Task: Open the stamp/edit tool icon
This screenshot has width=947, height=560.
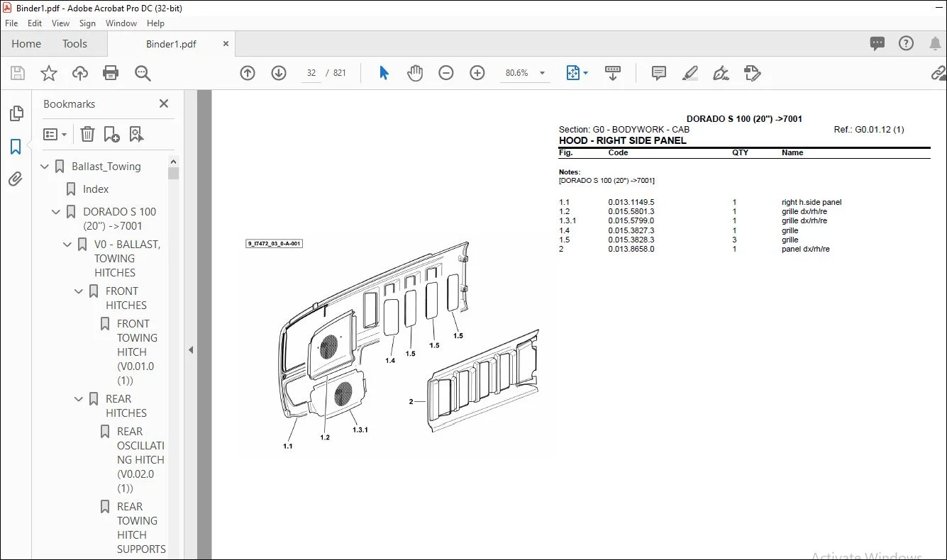Action: coord(753,73)
